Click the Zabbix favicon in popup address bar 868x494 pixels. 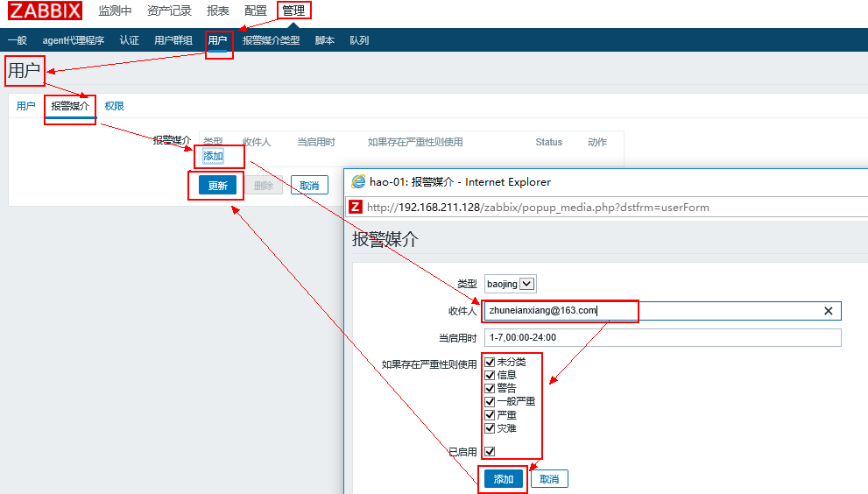tap(356, 207)
